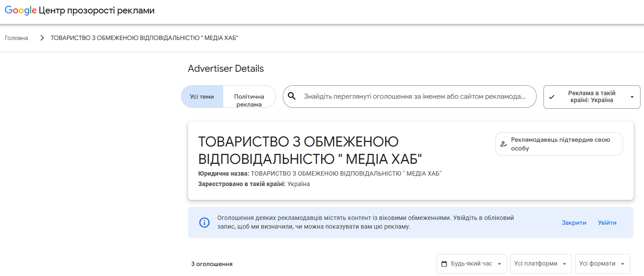Expand the "Усі формати" dropdown

pyautogui.click(x=602, y=264)
